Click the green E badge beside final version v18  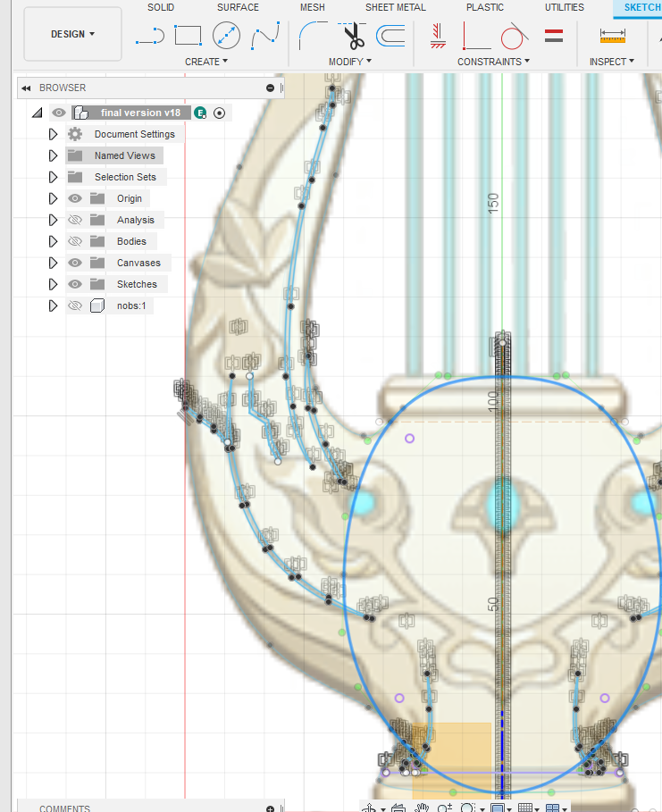[200, 113]
